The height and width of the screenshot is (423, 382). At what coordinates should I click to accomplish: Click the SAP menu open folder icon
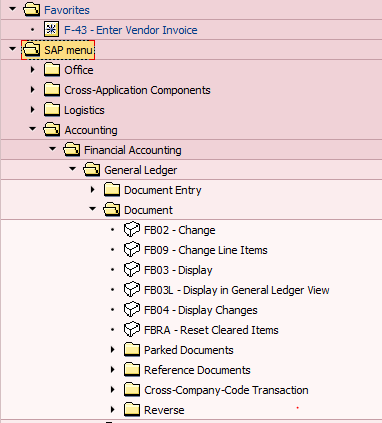click(32, 50)
